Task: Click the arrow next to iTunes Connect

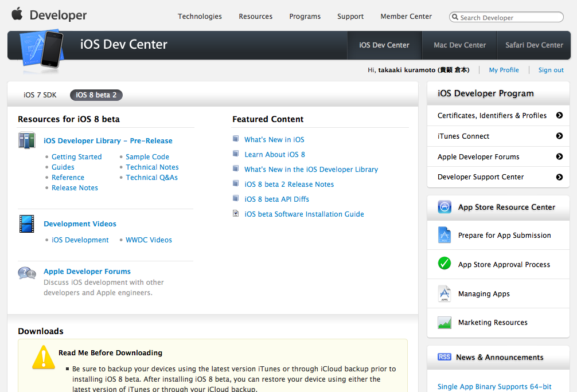Action: click(x=559, y=136)
